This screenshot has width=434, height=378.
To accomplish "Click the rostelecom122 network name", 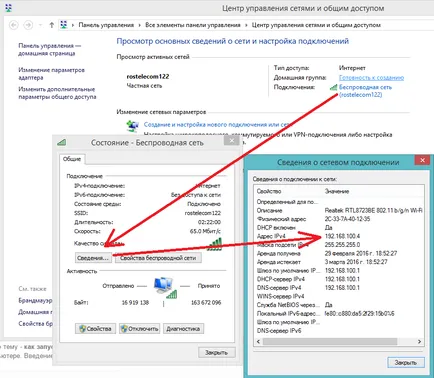I will (x=148, y=77).
